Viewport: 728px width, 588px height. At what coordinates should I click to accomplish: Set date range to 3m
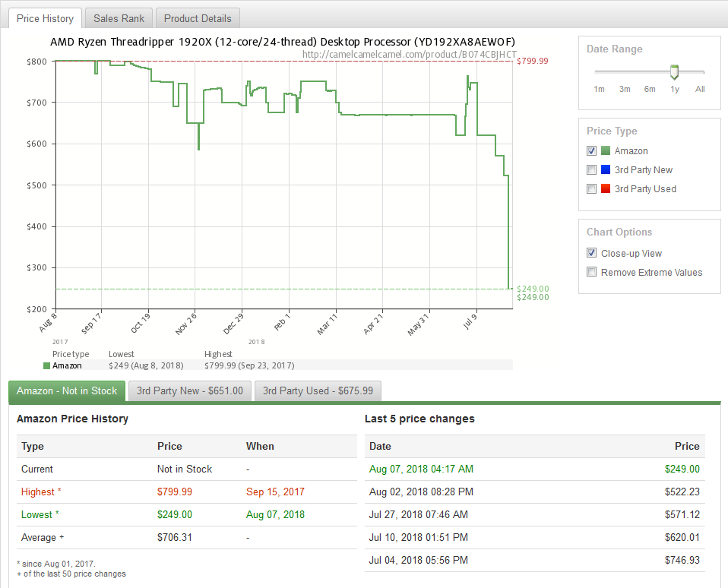coord(625,89)
